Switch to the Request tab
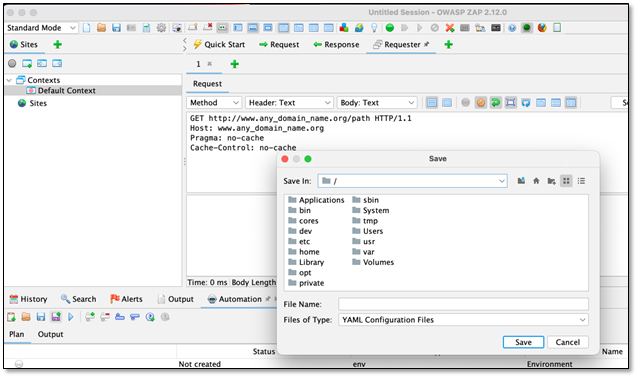This screenshot has height=378, width=638. point(280,44)
